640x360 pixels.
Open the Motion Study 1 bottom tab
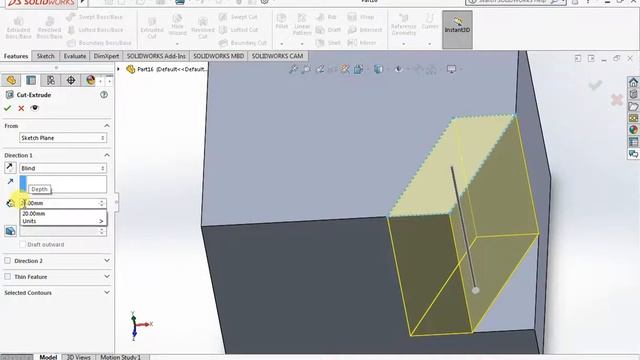pyautogui.click(x=120, y=357)
